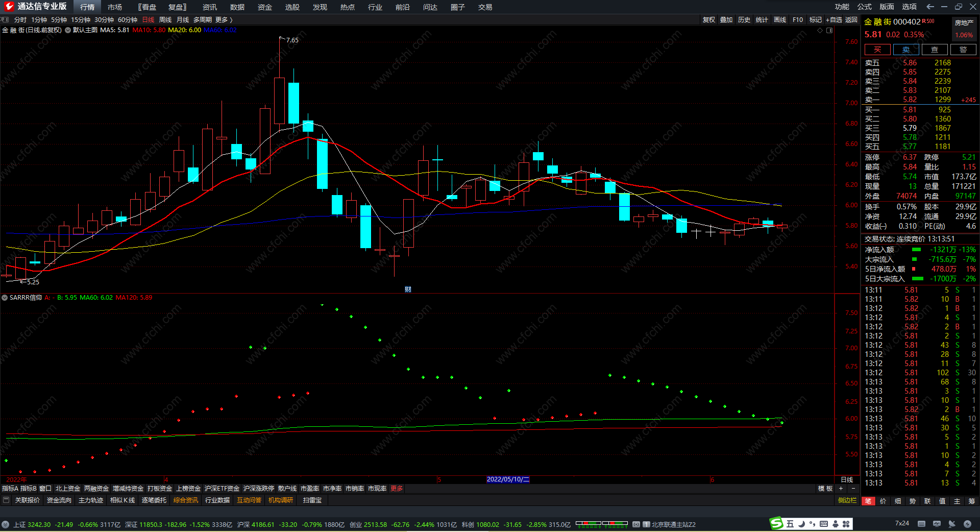Click the plus button beside 模板
The image size is (980, 532).
point(841,489)
